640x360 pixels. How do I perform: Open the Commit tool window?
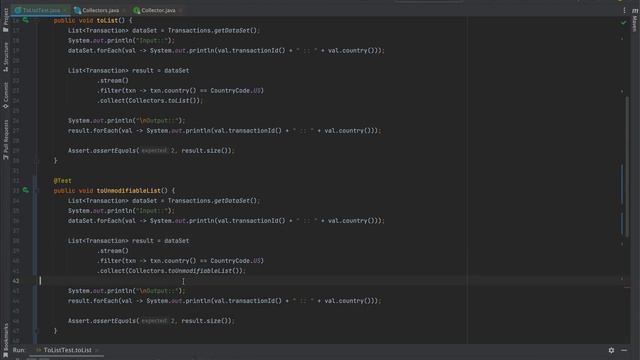[x=5, y=95]
